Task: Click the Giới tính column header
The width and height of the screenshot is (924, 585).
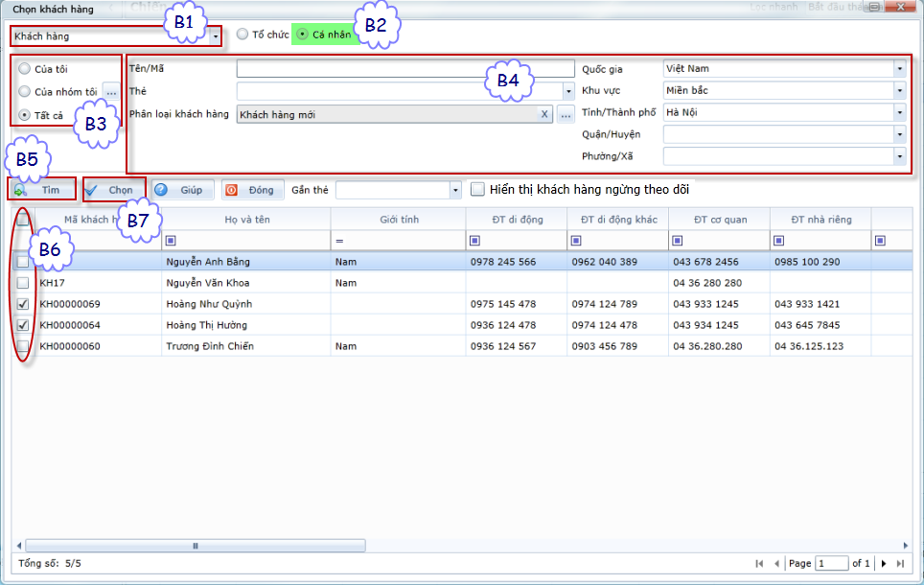Action: click(396, 220)
